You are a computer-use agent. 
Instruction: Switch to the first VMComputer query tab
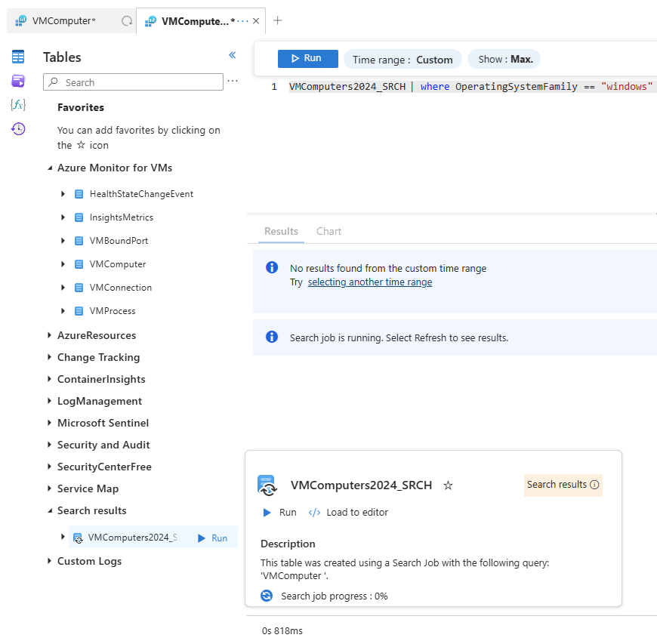point(64,21)
